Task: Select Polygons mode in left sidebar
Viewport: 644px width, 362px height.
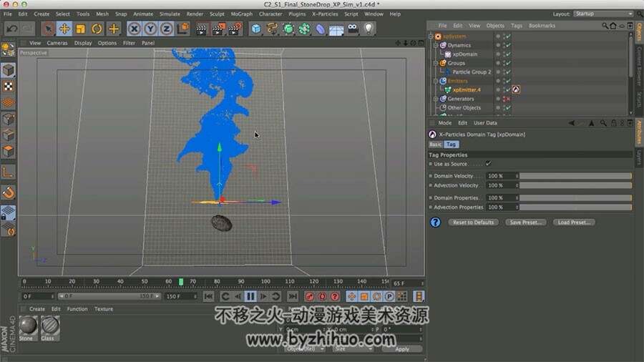Action: [8, 152]
